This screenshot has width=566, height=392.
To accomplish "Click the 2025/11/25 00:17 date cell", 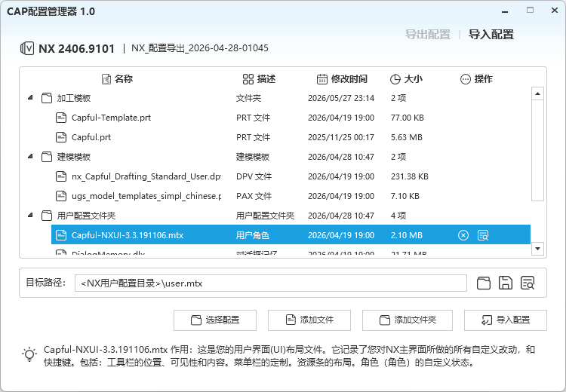I will click(341, 137).
